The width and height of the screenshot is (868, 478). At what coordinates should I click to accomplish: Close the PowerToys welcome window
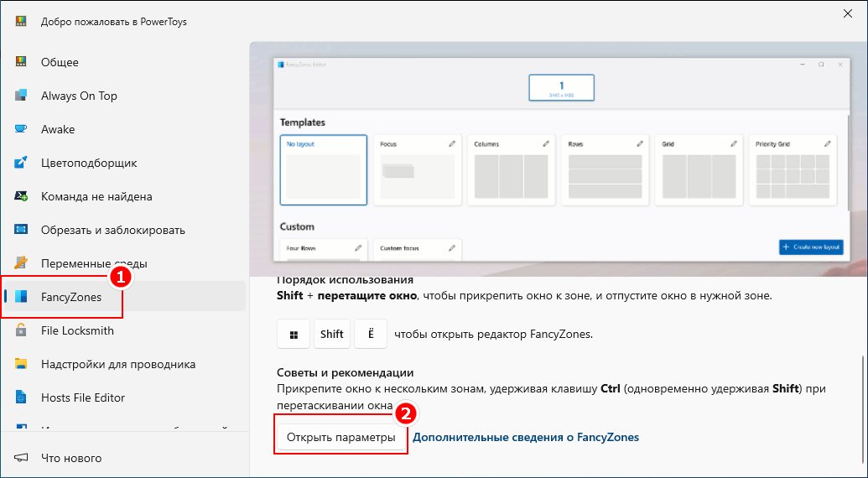coord(848,14)
